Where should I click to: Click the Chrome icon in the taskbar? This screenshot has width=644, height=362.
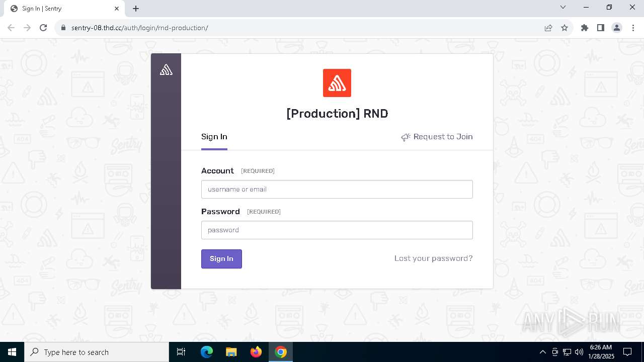coord(281,352)
